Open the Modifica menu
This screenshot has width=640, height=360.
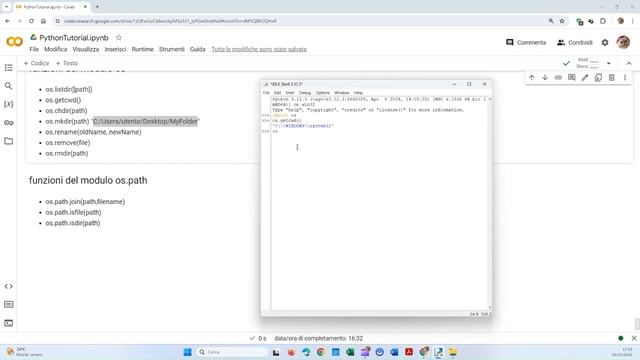tap(56, 49)
